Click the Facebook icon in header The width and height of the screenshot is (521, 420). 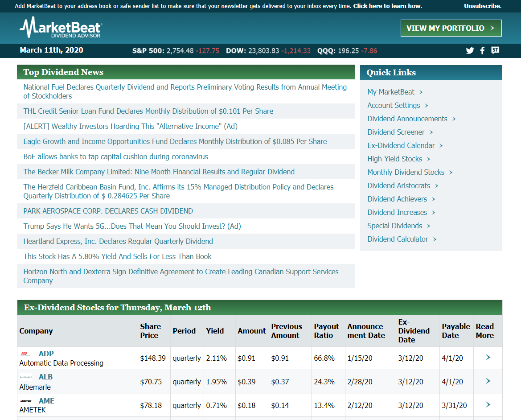pyautogui.click(x=482, y=50)
